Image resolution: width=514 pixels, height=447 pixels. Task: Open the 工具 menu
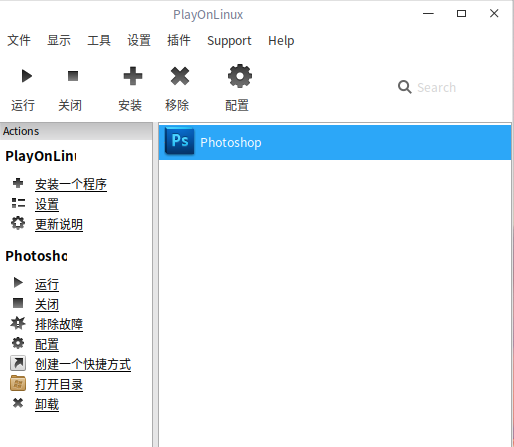[99, 40]
